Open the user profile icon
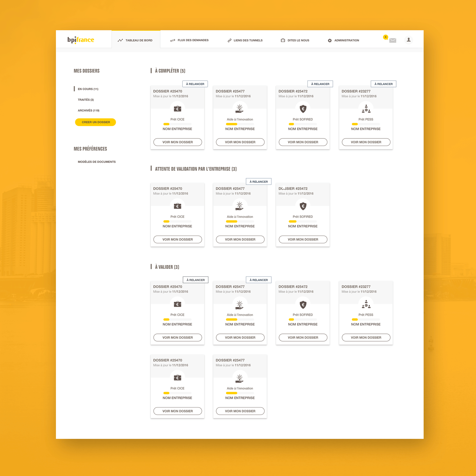Screen dimensions: 476x476 pyautogui.click(x=408, y=40)
